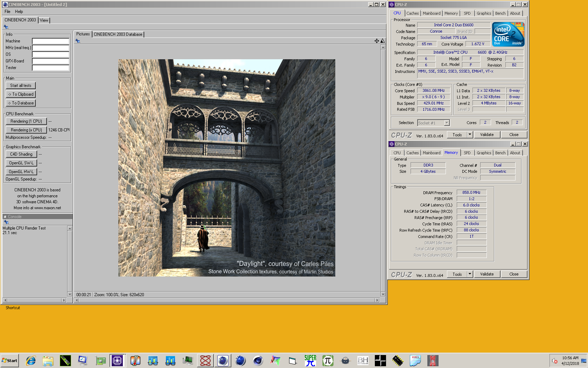Click the console panel scrollbar up arrow
The image size is (588, 368).
click(70, 229)
